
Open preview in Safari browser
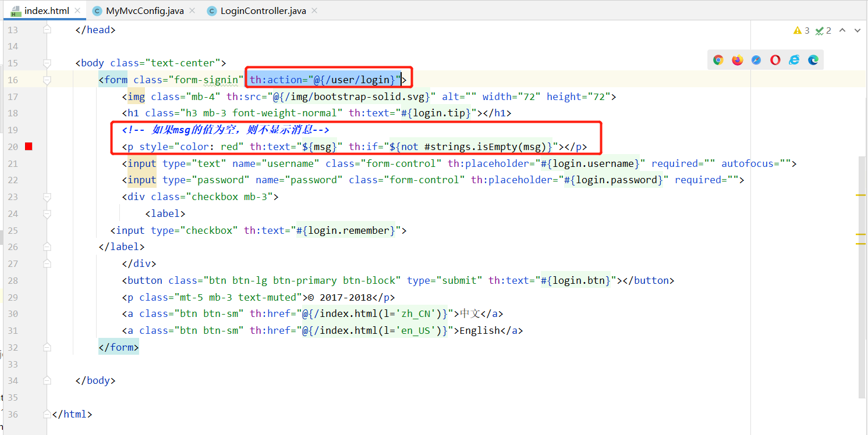click(x=756, y=60)
